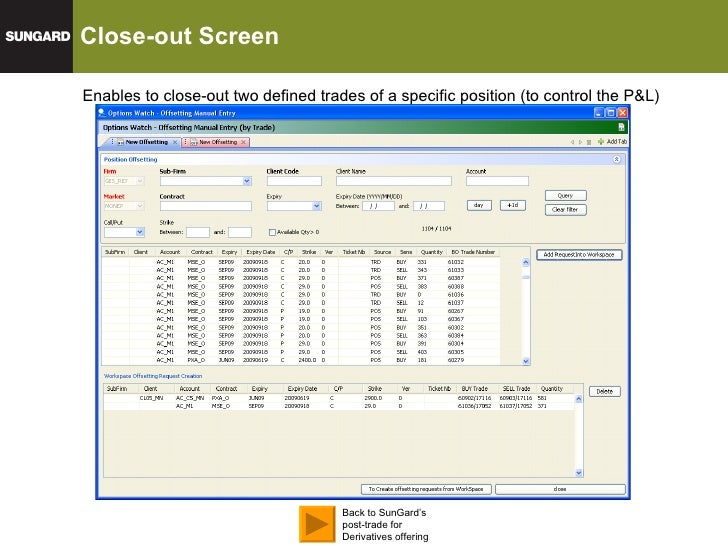Click Add Request into Workspace button
Viewport: 728px width, 546px height.
579,255
